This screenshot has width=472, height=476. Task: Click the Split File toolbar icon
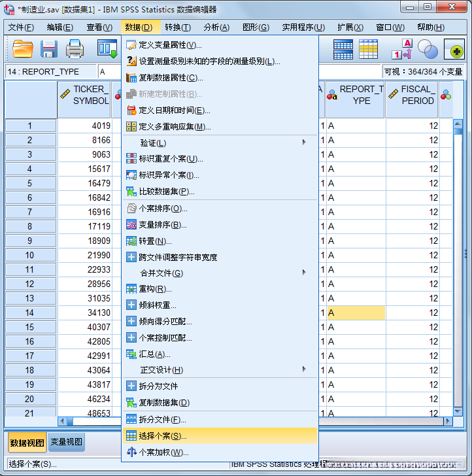[343, 49]
